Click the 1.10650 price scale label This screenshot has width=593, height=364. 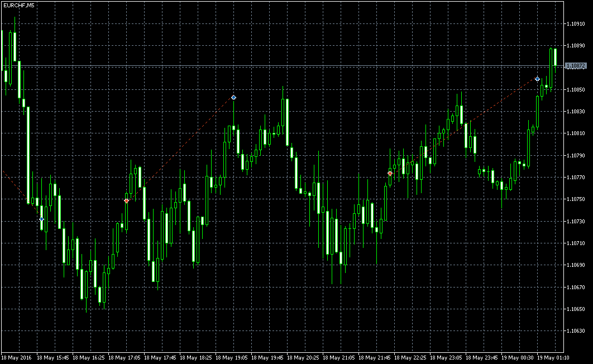point(576,309)
